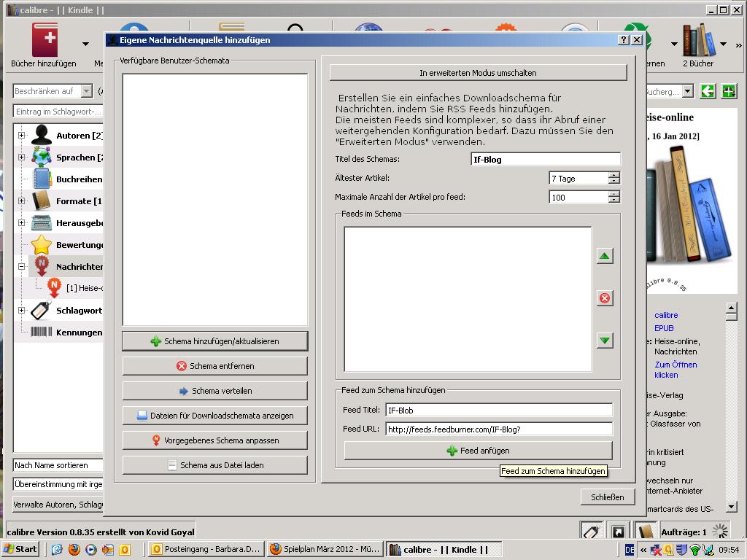Expand the Herausgeber tree node
747x560 pixels.
pos(21,223)
